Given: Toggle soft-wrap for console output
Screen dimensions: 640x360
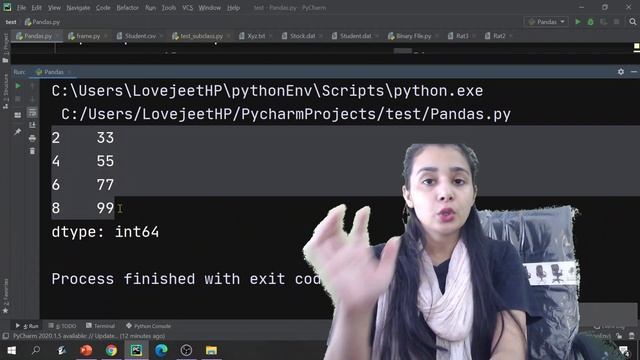Looking at the screenshot, I should 32,112.
